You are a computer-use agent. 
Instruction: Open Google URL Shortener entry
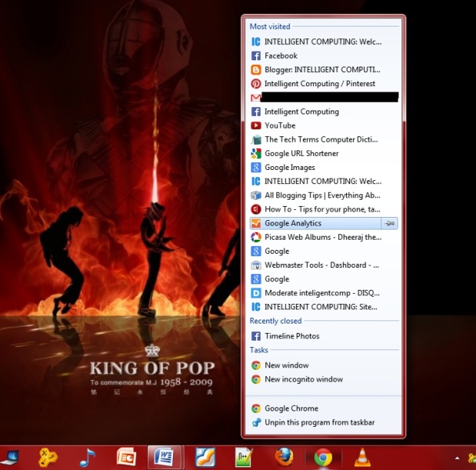click(x=324, y=154)
